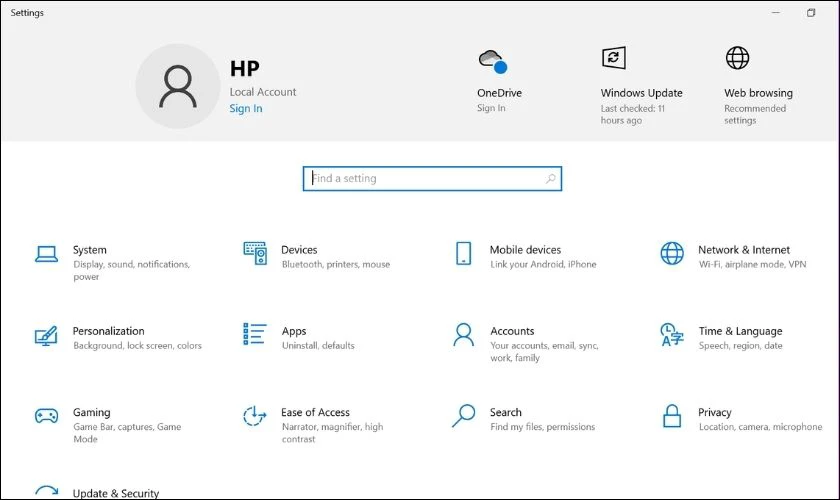Click the HP account name
This screenshot has height=500, width=840.
(245, 69)
